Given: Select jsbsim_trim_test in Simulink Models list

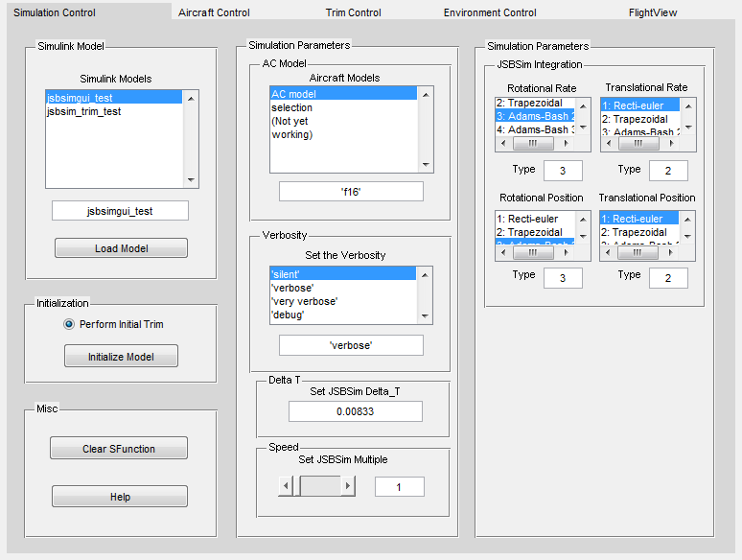Looking at the screenshot, I should point(84,111).
